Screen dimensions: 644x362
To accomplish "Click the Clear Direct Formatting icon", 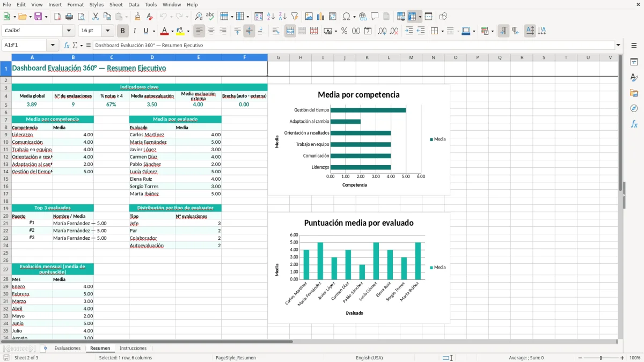I will click(x=150, y=17).
